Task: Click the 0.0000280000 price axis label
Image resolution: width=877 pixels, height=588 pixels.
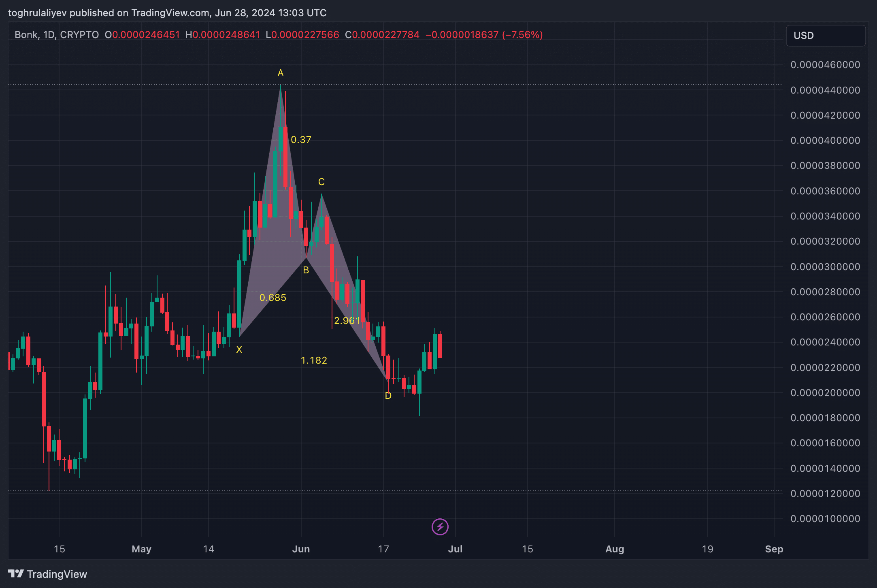Action: [826, 292]
